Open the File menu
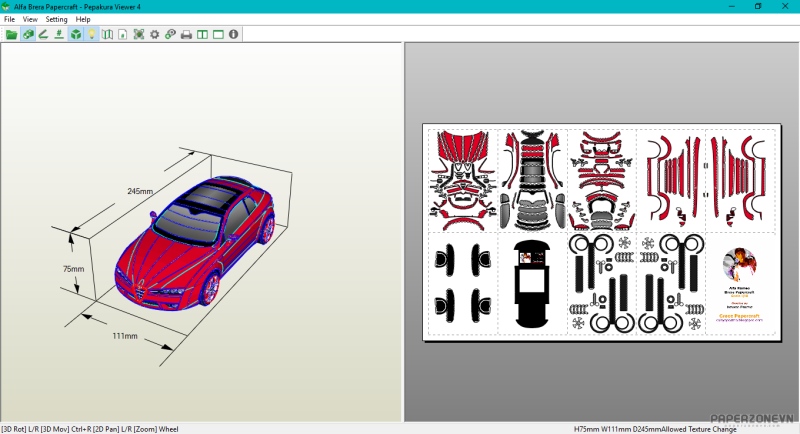800x434 pixels. click(x=10, y=19)
